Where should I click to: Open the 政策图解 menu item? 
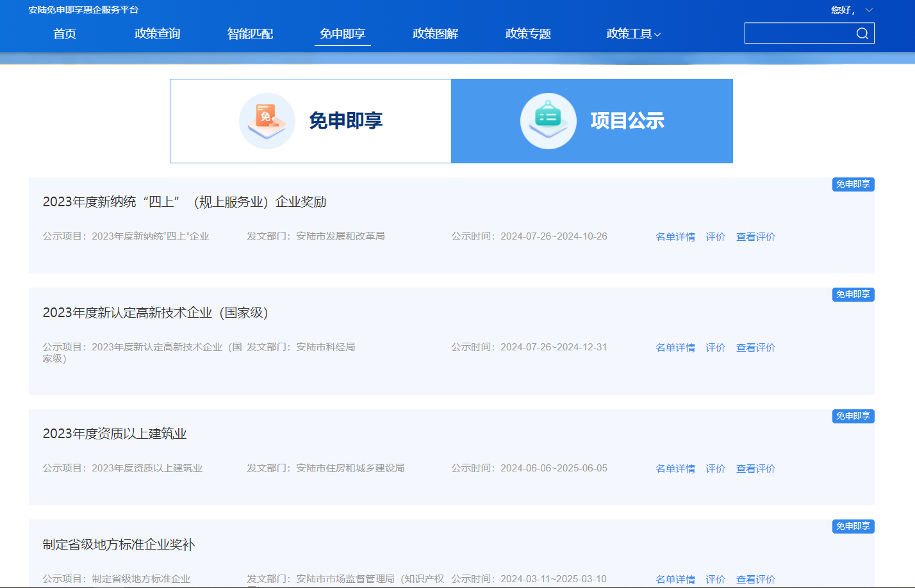click(435, 34)
